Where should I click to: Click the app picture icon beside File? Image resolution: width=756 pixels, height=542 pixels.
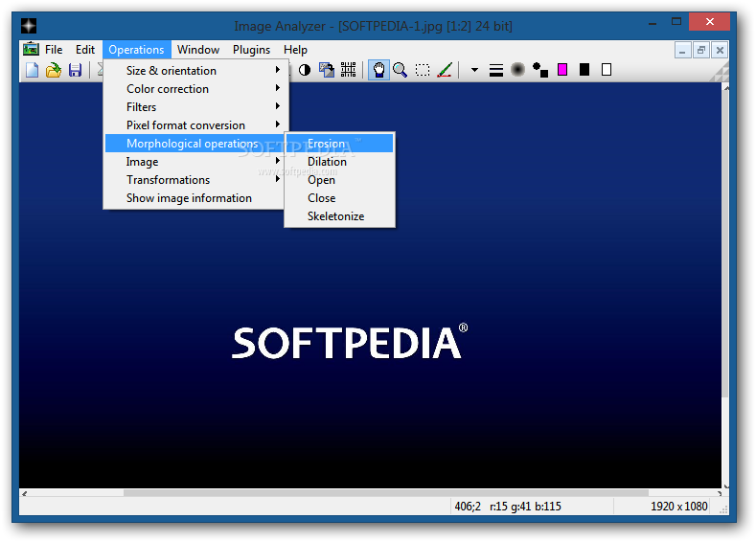point(31,49)
